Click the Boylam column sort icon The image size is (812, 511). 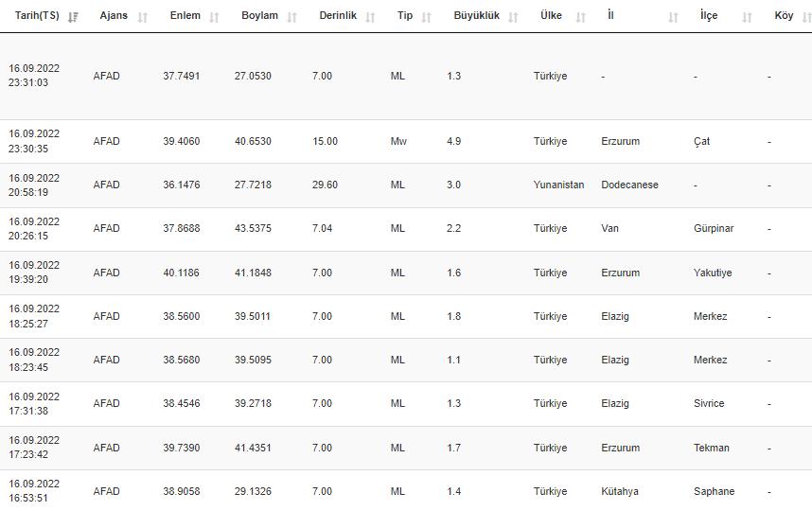(x=291, y=17)
